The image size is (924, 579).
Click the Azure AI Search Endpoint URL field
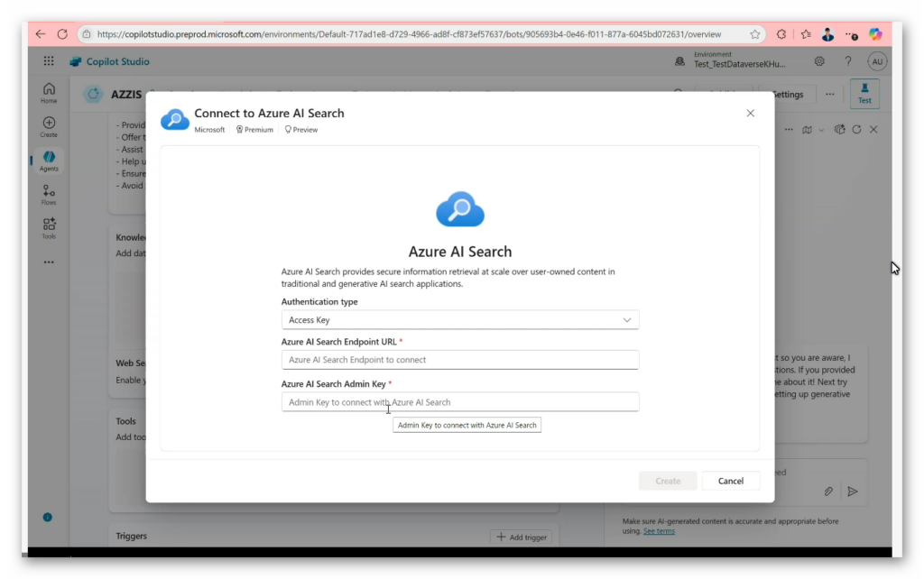(460, 360)
